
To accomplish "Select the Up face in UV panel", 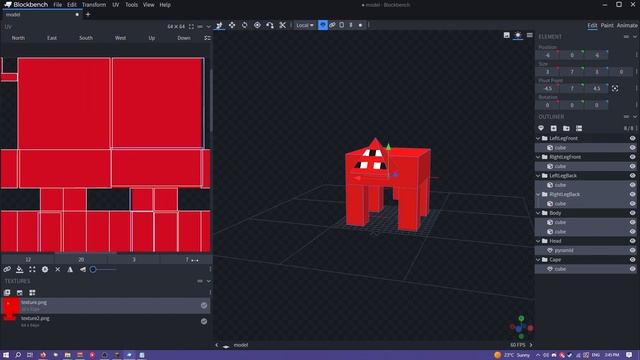I will [152, 38].
